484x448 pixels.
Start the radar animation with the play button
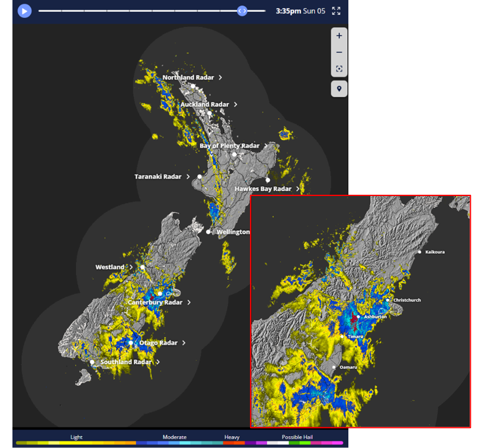coord(24,11)
